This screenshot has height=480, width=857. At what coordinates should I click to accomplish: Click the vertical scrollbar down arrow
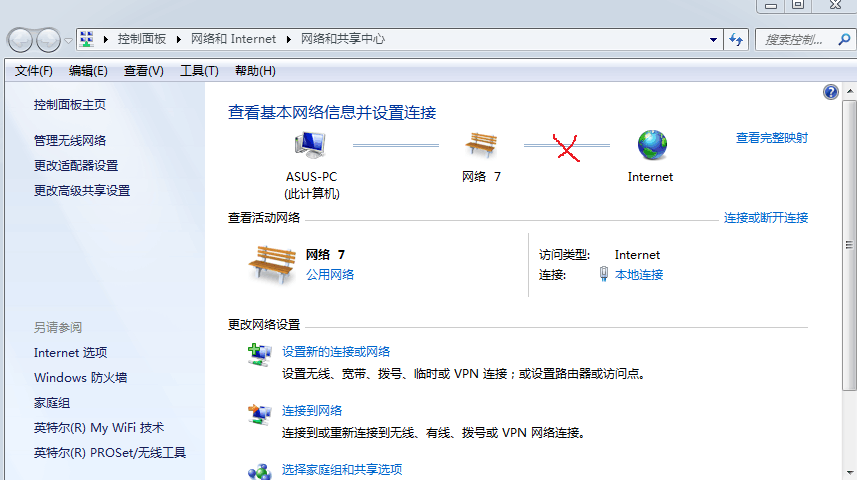[849, 472]
